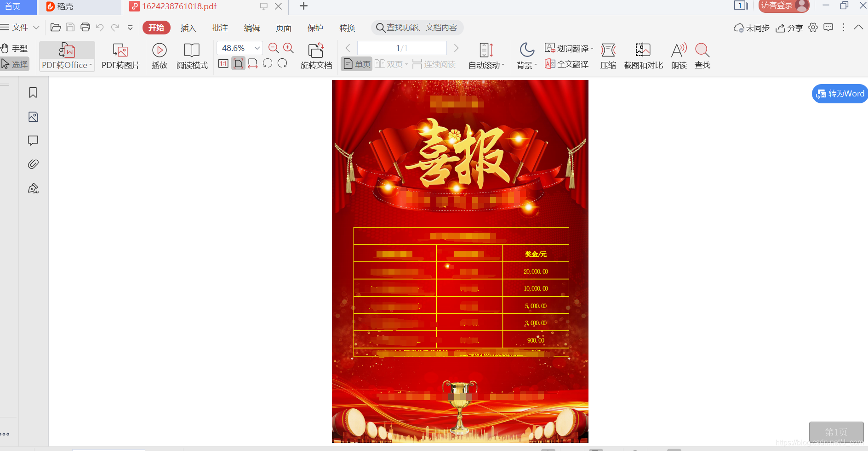Zoom in with plus magnifier
The height and width of the screenshot is (451, 868).
point(289,48)
